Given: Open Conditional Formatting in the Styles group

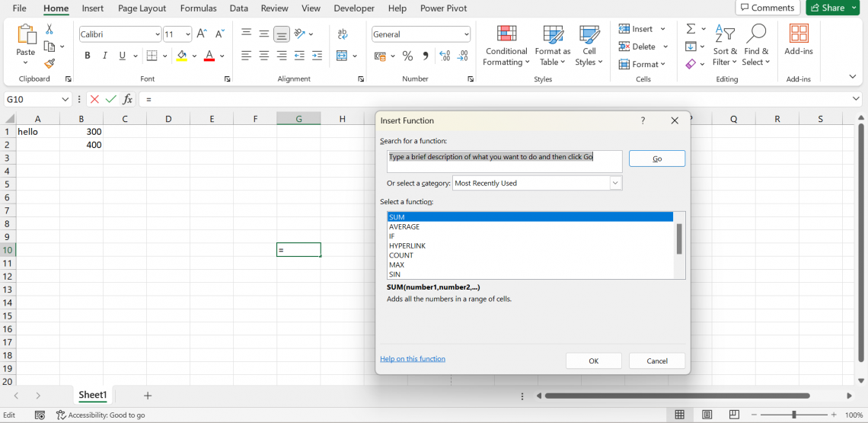Looking at the screenshot, I should [506, 45].
